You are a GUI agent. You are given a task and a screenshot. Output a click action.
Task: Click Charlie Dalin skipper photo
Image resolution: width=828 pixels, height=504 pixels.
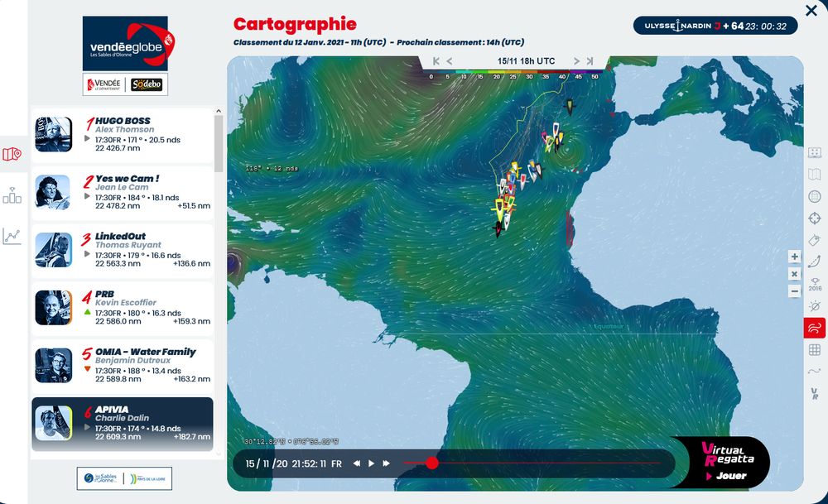(x=53, y=423)
